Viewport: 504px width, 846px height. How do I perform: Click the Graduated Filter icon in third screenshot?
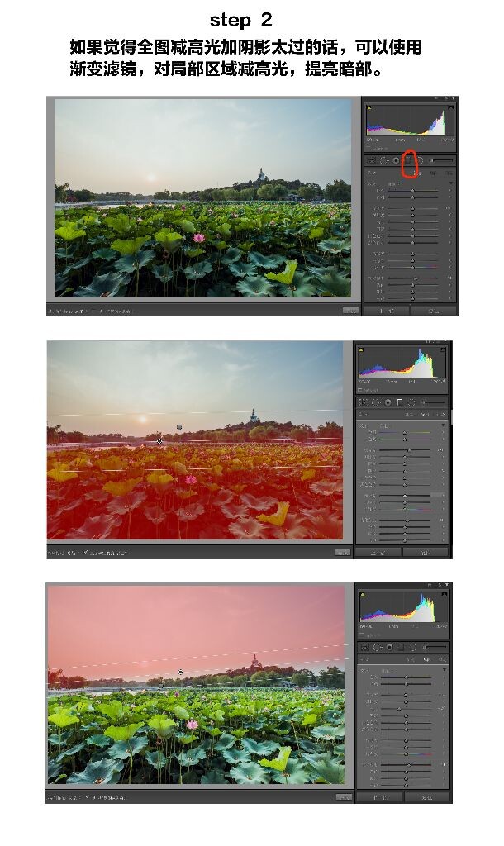401,647
